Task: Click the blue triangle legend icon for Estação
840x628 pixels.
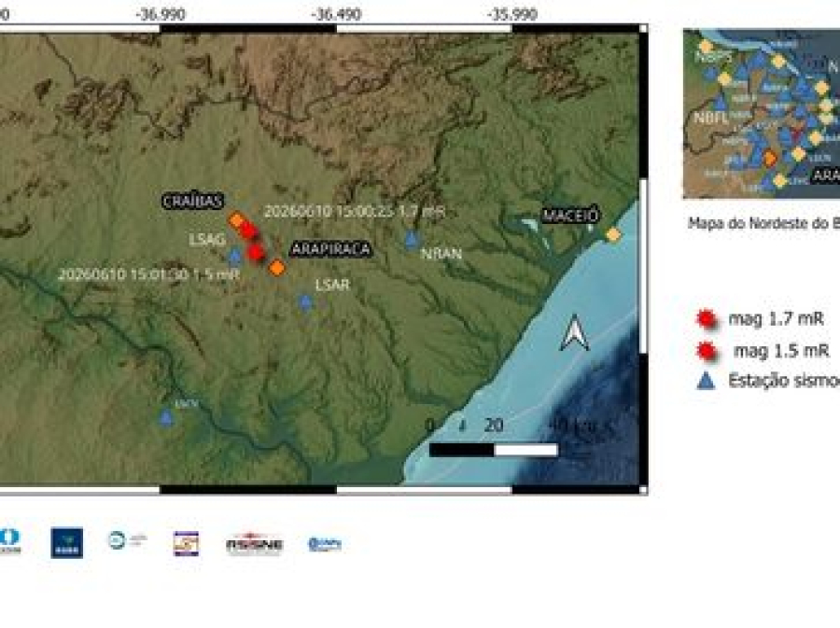Action: [x=706, y=381]
